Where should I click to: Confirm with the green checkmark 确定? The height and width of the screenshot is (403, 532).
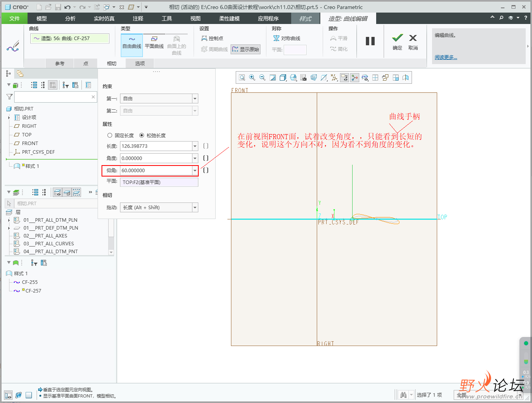[x=397, y=42]
